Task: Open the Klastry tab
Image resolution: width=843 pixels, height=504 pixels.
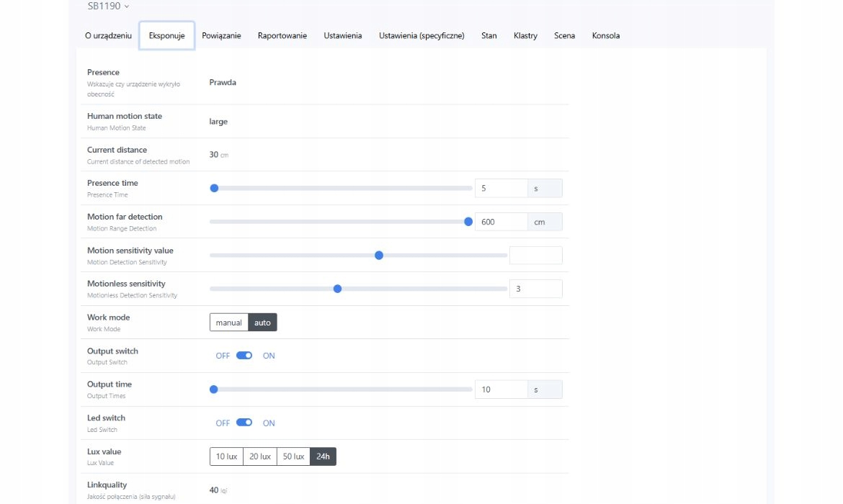Action: 525,35
